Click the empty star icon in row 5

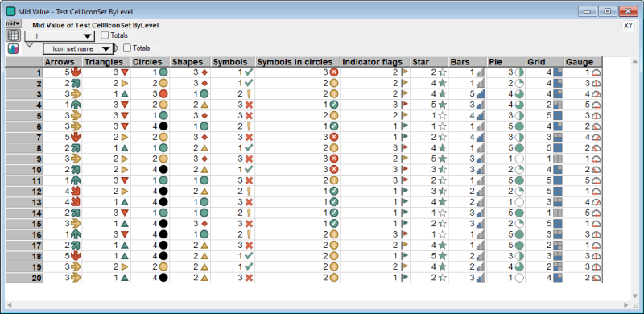coord(442,115)
